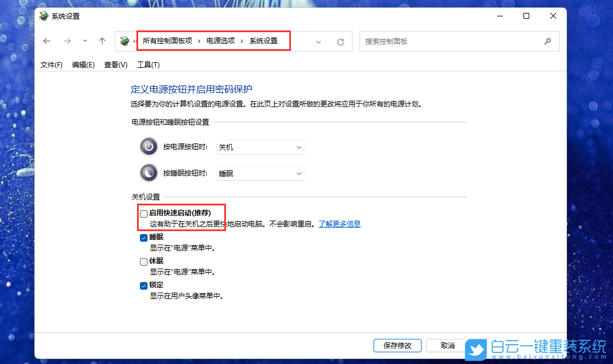Click the sleep button icon next to 按睡眠按钮时

pos(148,173)
